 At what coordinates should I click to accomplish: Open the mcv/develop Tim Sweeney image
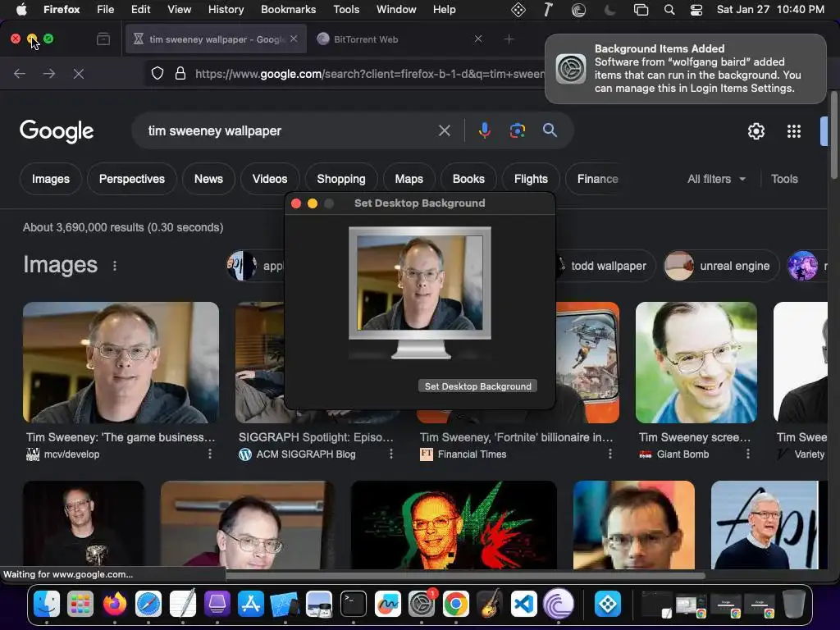click(x=121, y=363)
